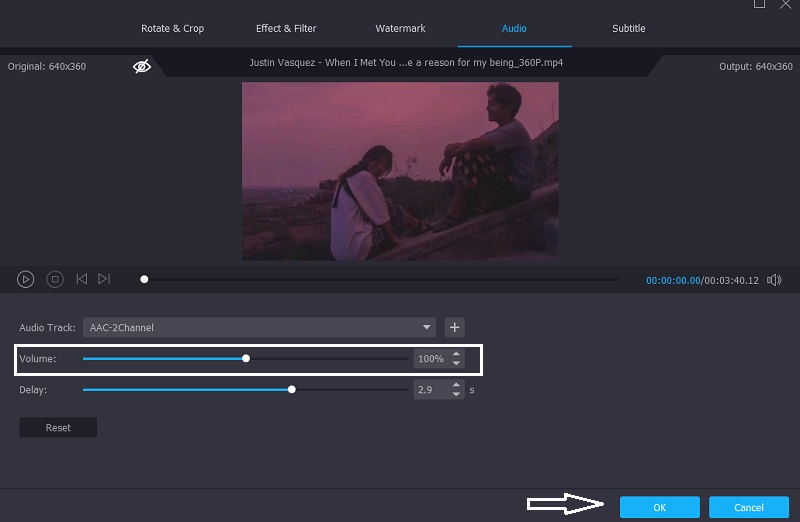Stop video playback
Viewport: 800px width, 522px height.
tap(55, 280)
